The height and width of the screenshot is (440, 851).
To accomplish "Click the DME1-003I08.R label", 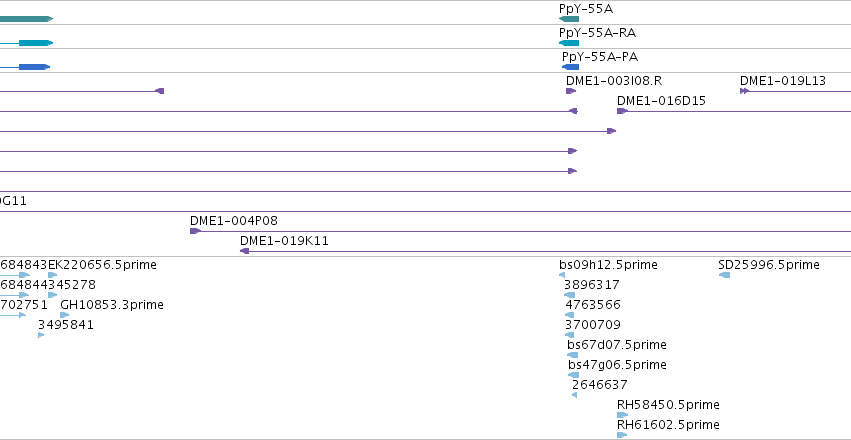I will pos(614,81).
